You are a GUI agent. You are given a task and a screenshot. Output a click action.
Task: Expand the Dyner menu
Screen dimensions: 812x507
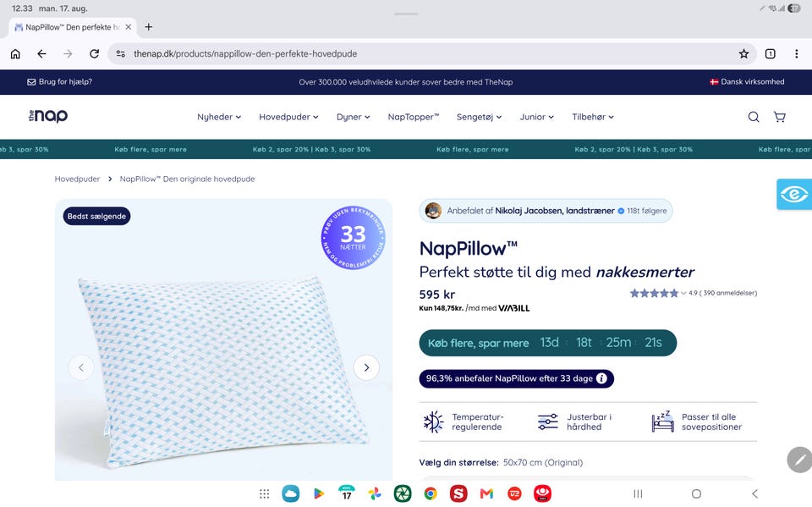(x=354, y=117)
